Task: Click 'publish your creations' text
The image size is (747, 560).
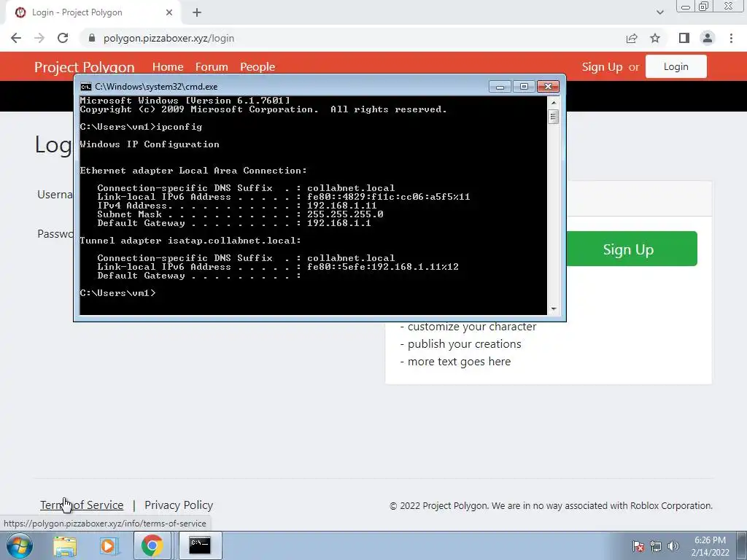Action: pos(464,344)
